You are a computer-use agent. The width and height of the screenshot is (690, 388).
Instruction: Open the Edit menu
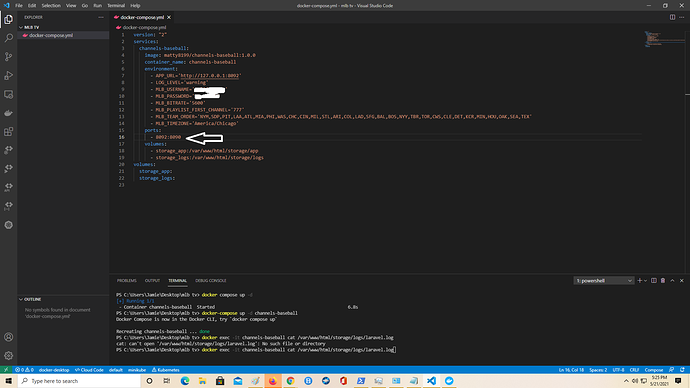[x=32, y=6]
